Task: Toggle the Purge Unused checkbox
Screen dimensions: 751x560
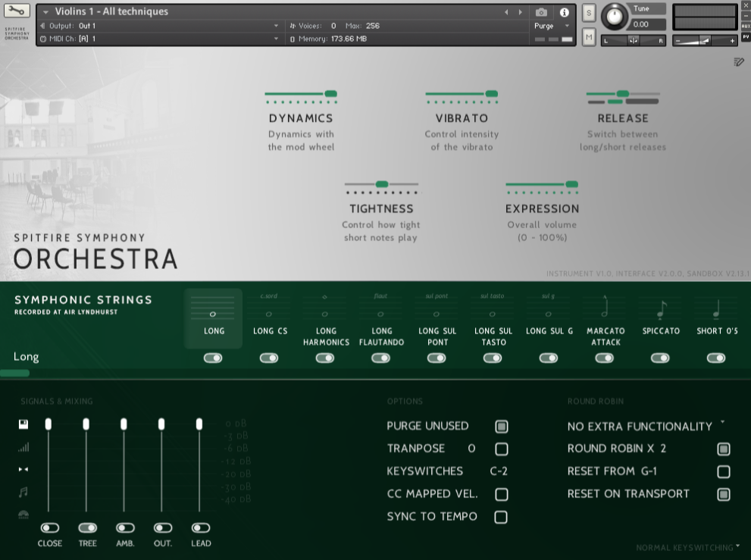Action: (501, 427)
